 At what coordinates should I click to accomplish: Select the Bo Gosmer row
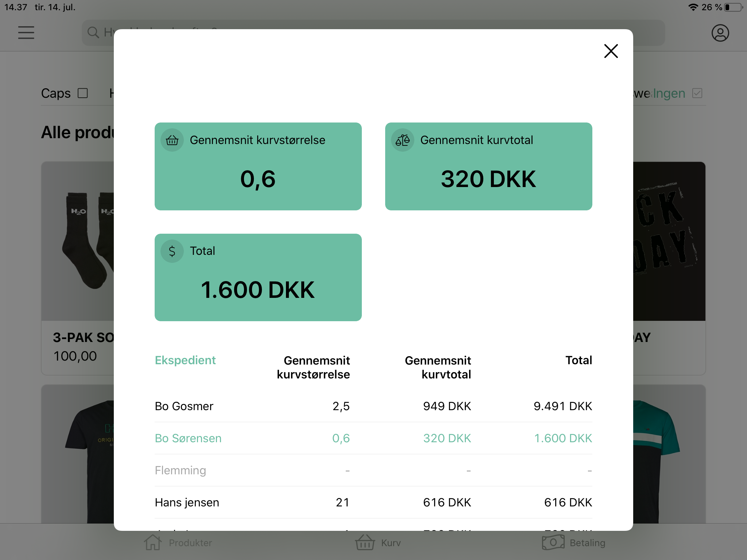point(184,406)
